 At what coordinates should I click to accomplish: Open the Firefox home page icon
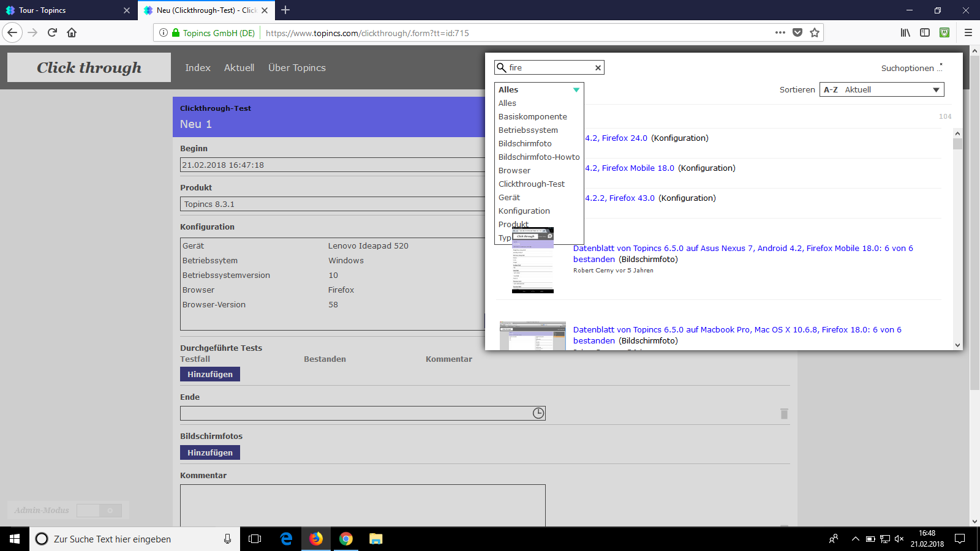pos(72,33)
